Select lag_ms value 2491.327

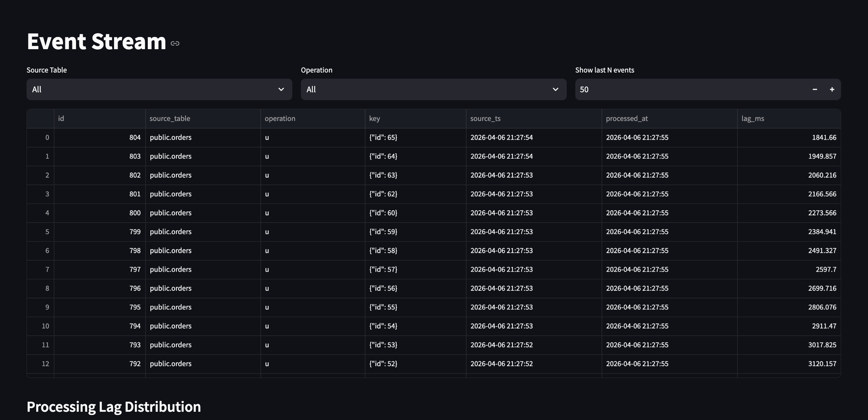(789, 251)
